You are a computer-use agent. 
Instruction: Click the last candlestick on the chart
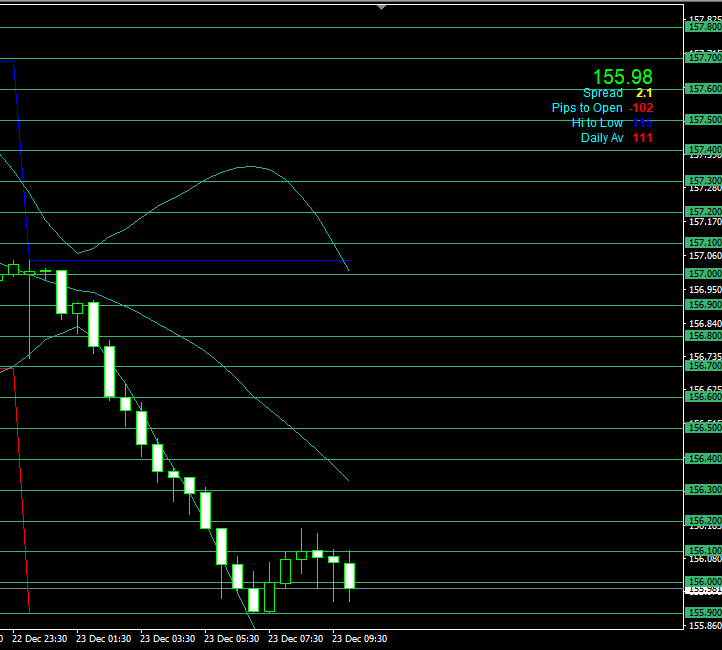tap(350, 575)
